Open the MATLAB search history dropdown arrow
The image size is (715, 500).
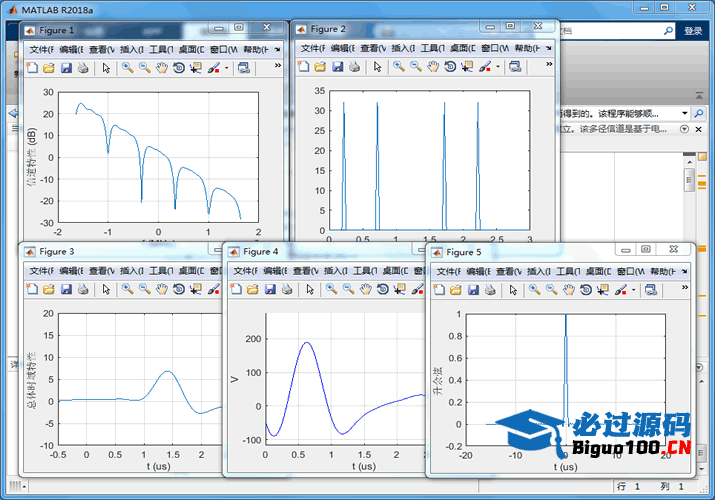684,114
